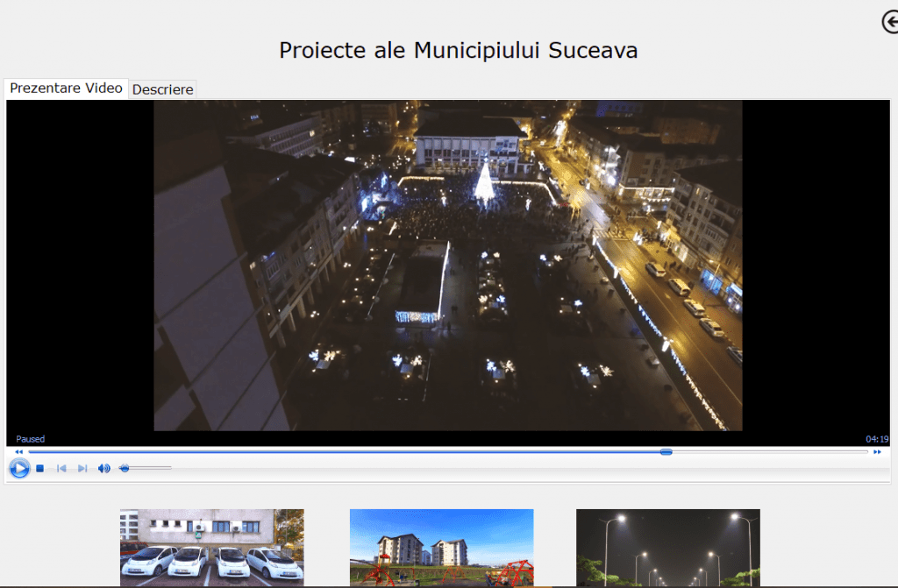Click the right end of the volume track

click(169, 468)
